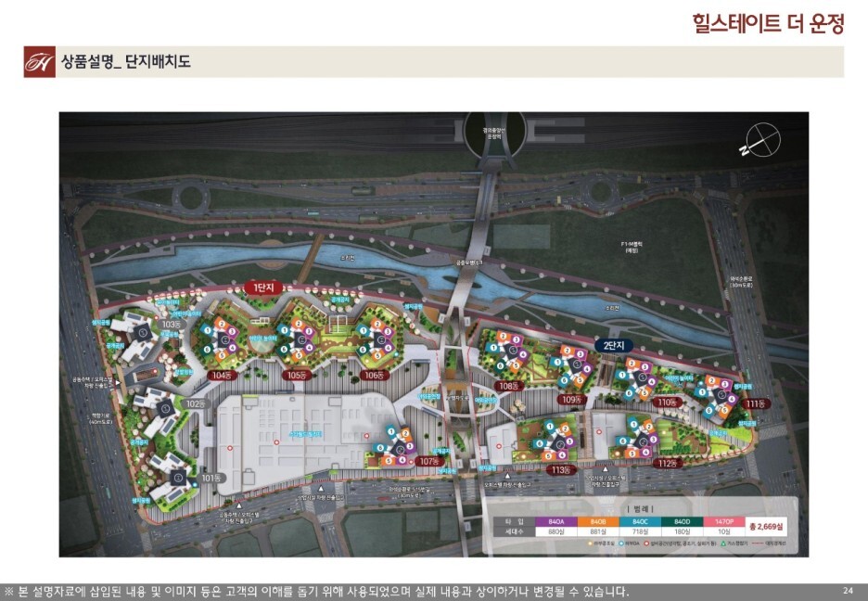This screenshot has height=601, width=868.
Task: Click the 880실 cell in legend
Action: coord(555,531)
